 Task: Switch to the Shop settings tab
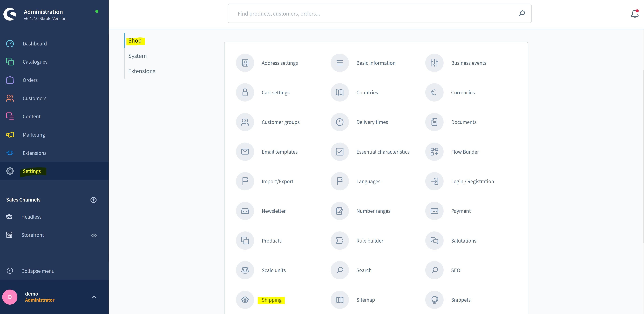click(x=135, y=41)
